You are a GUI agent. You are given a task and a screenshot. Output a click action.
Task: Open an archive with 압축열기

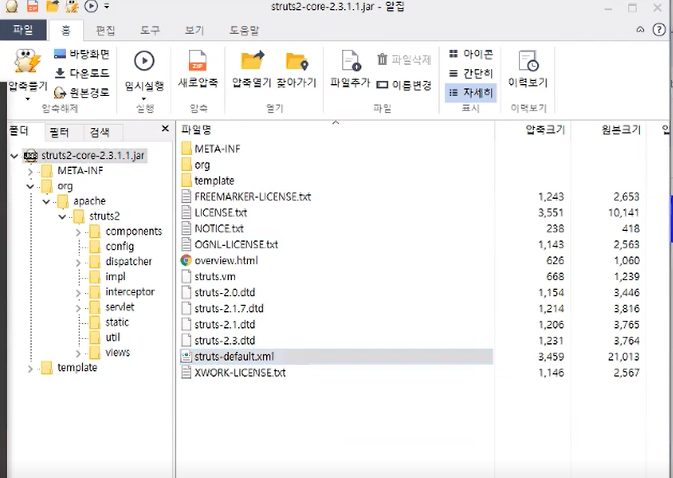pos(252,69)
